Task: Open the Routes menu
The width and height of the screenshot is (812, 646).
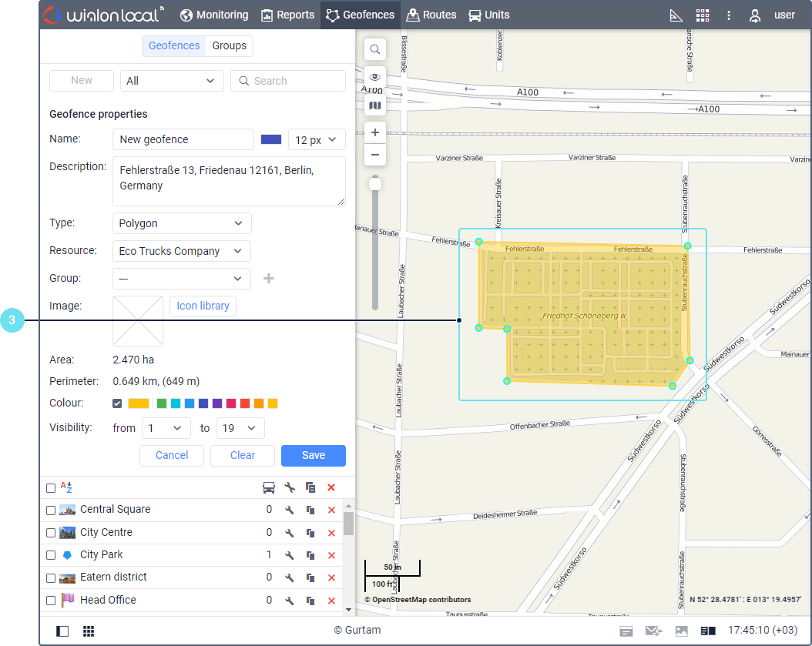Action: (x=431, y=15)
